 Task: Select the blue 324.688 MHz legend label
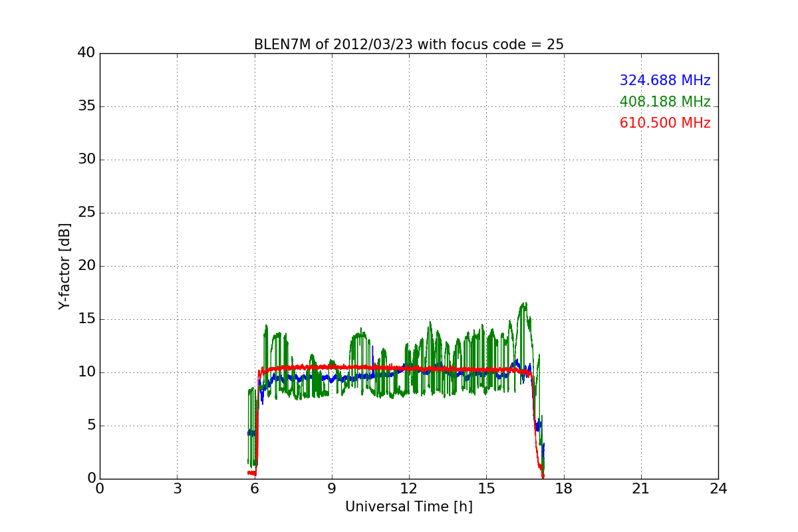pos(665,80)
